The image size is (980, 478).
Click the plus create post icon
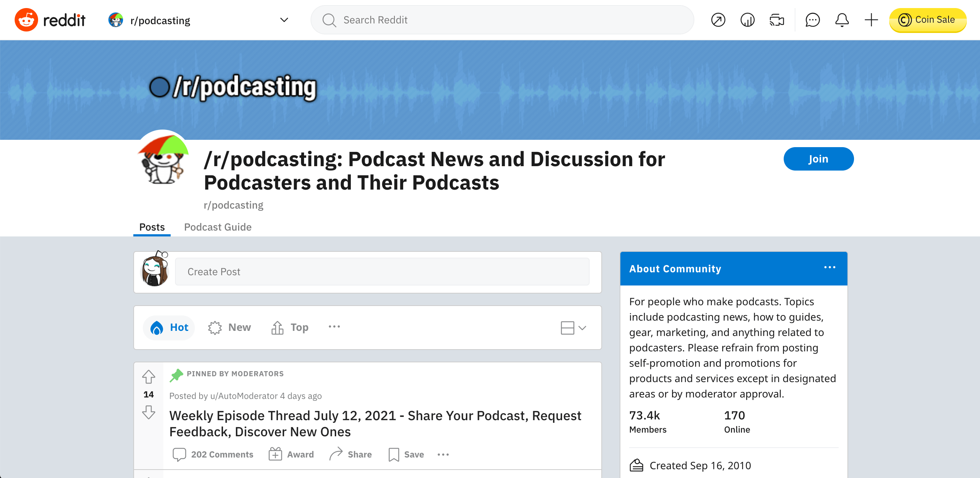pyautogui.click(x=871, y=20)
